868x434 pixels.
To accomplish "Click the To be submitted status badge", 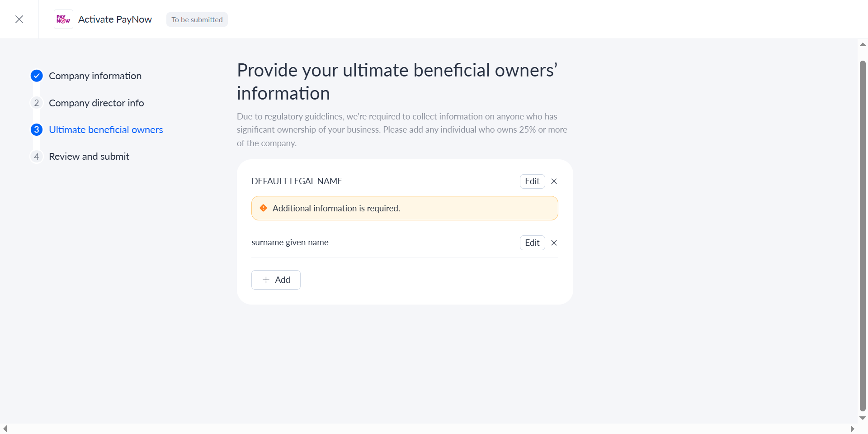I will pyautogui.click(x=197, y=20).
